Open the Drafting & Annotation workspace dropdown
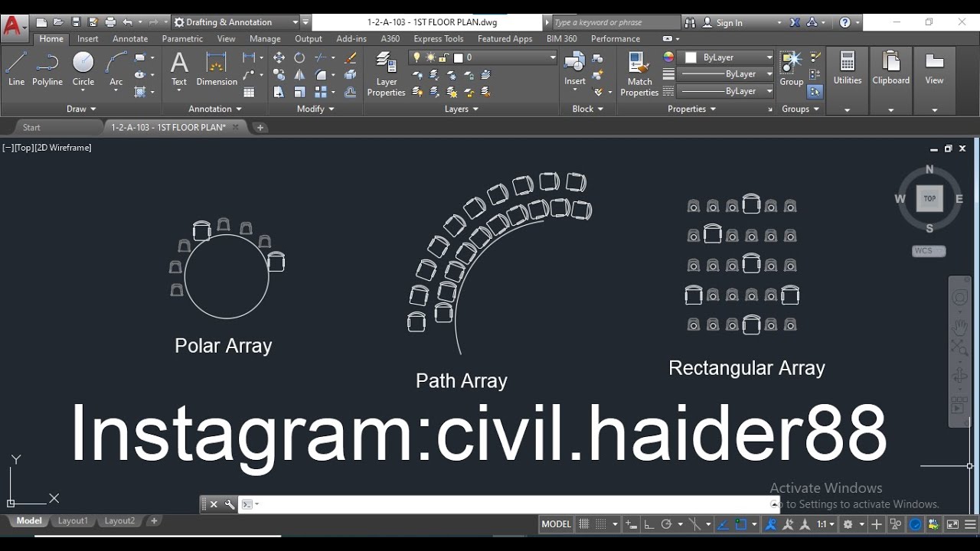Image resolution: width=980 pixels, height=551 pixels. 235,22
